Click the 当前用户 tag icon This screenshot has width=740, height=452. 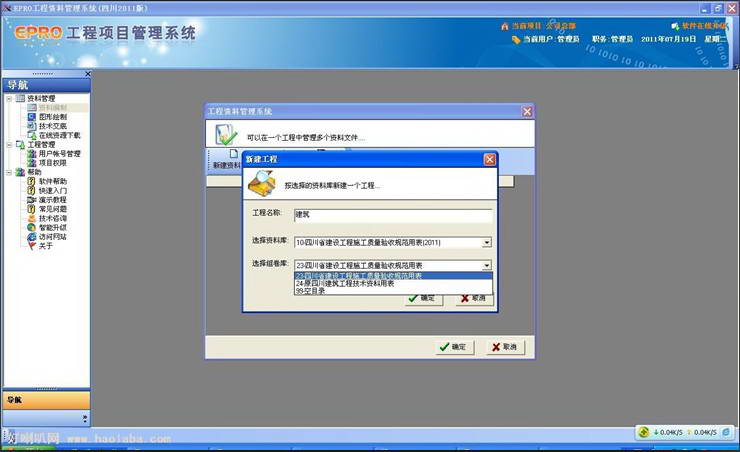516,40
